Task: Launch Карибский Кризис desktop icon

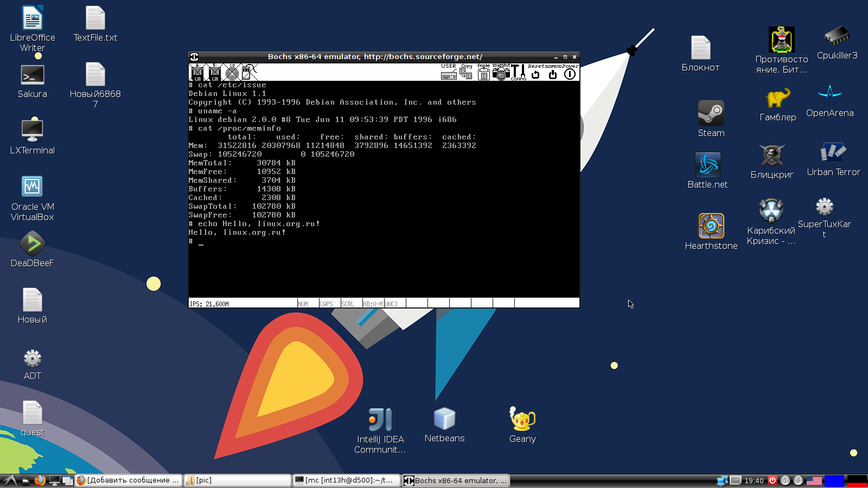Action: (x=771, y=222)
